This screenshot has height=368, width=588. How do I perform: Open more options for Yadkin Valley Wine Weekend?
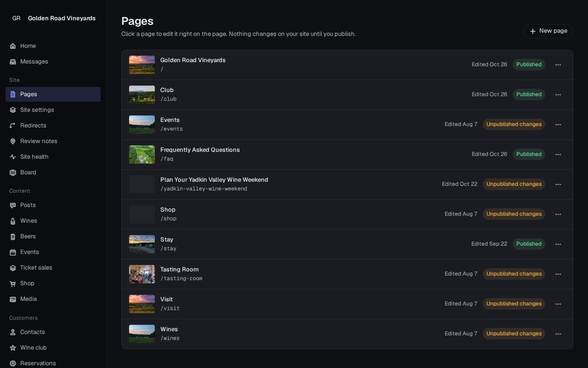[558, 184]
